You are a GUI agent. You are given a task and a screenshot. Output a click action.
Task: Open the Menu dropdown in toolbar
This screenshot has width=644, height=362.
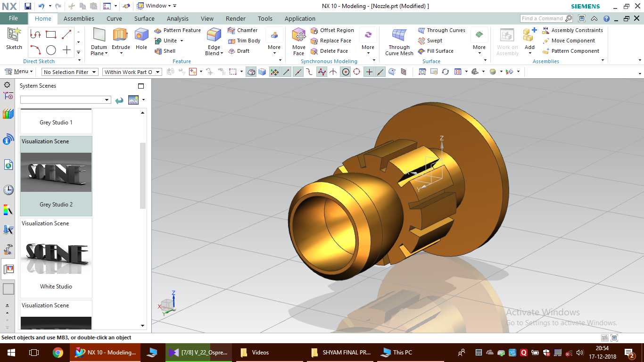pos(19,72)
